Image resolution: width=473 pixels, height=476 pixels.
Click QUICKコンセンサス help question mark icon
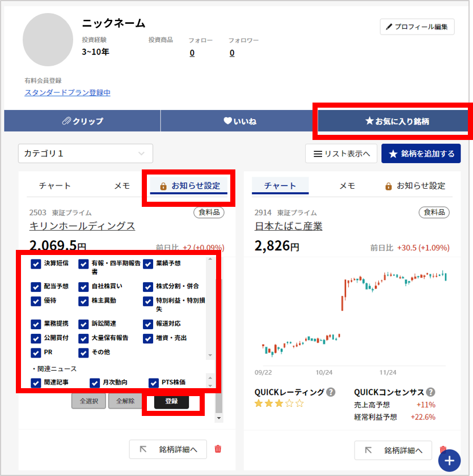(430, 392)
